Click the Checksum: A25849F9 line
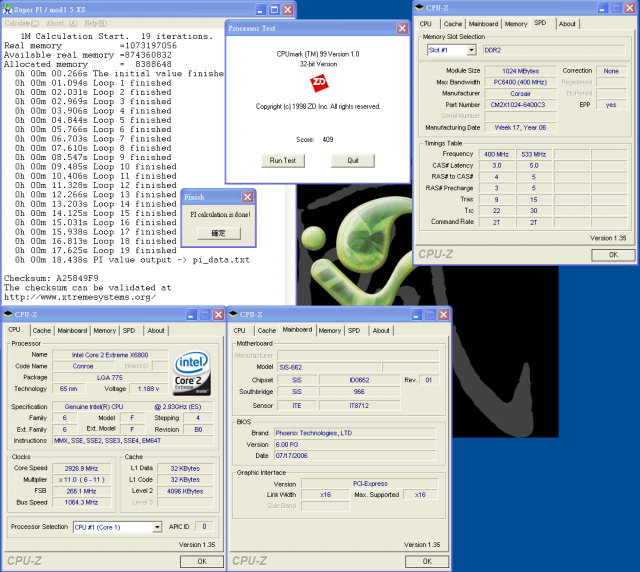640x572 pixels. click(x=51, y=278)
